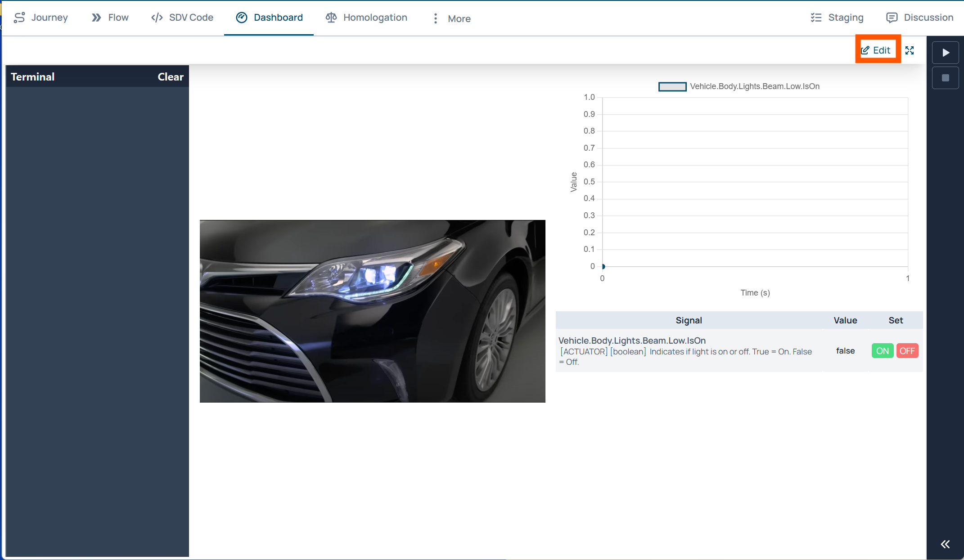Click the Staging checklist icon
The image size is (964, 560).
pos(816,18)
